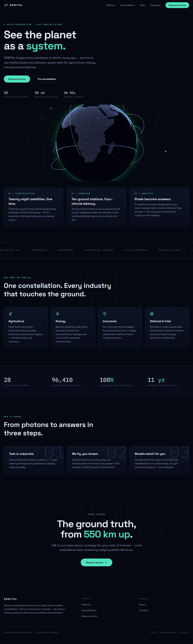193x644 pixels.
Task: Select the 02 / Downlink card
Action: (96, 207)
